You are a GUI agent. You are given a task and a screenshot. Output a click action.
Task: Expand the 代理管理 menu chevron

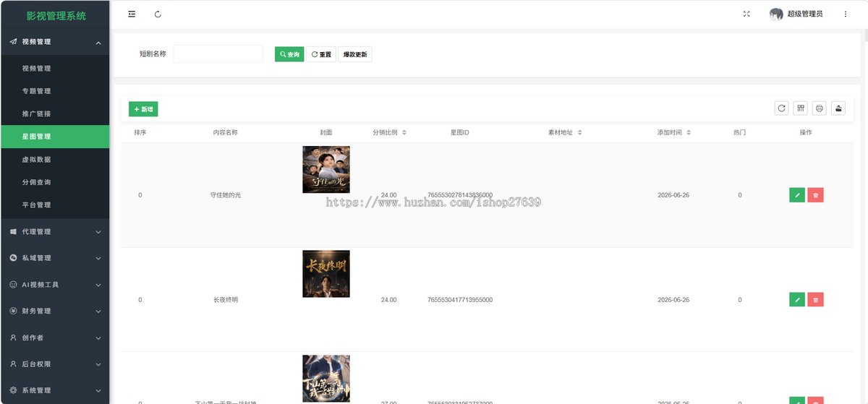pos(98,232)
